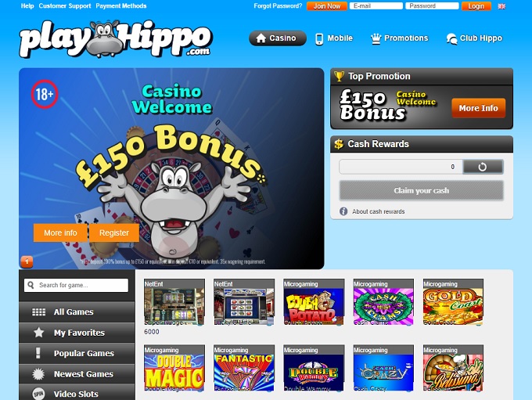Click the crown Promotions icon
The height and width of the screenshot is (400, 532).
(x=376, y=38)
